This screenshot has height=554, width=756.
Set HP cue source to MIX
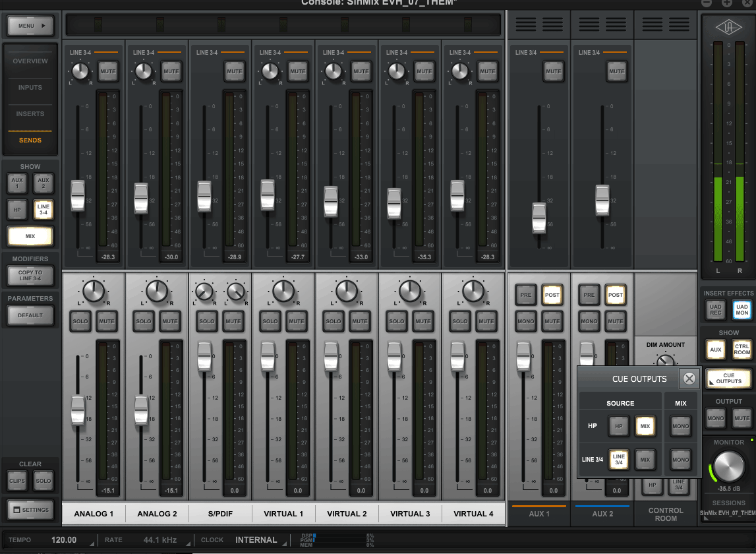(645, 427)
